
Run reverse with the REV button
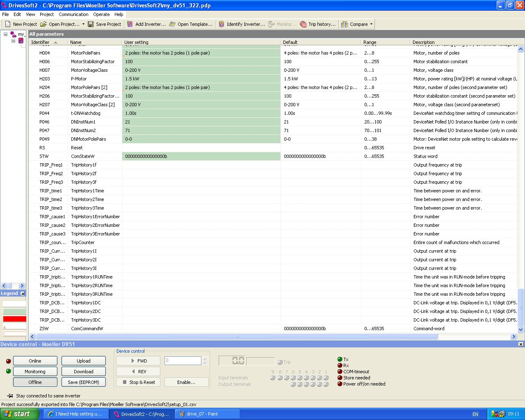tap(138, 372)
